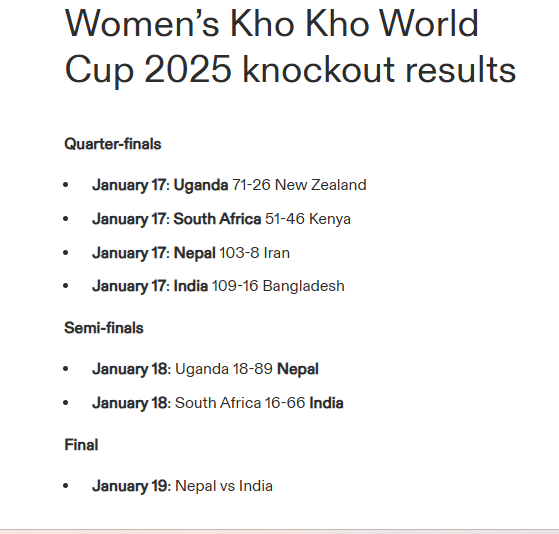
Task: Select South Africa 51-46 Kenya line
Action: pyautogui.click(x=221, y=219)
